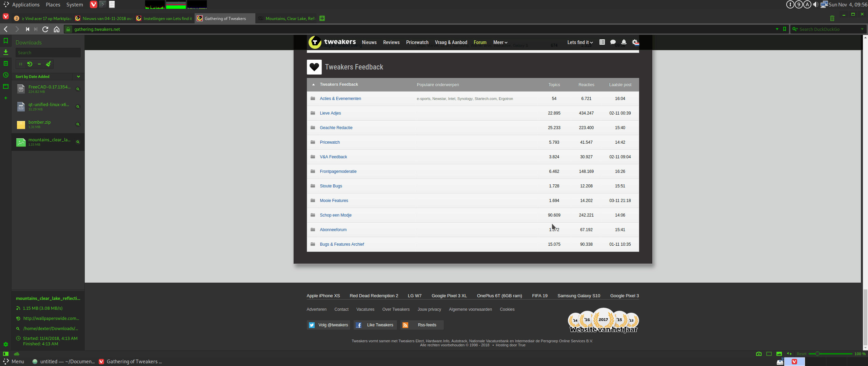The image size is (868, 366).
Task: Open the Lieve Adjes forum link
Action: tap(330, 113)
